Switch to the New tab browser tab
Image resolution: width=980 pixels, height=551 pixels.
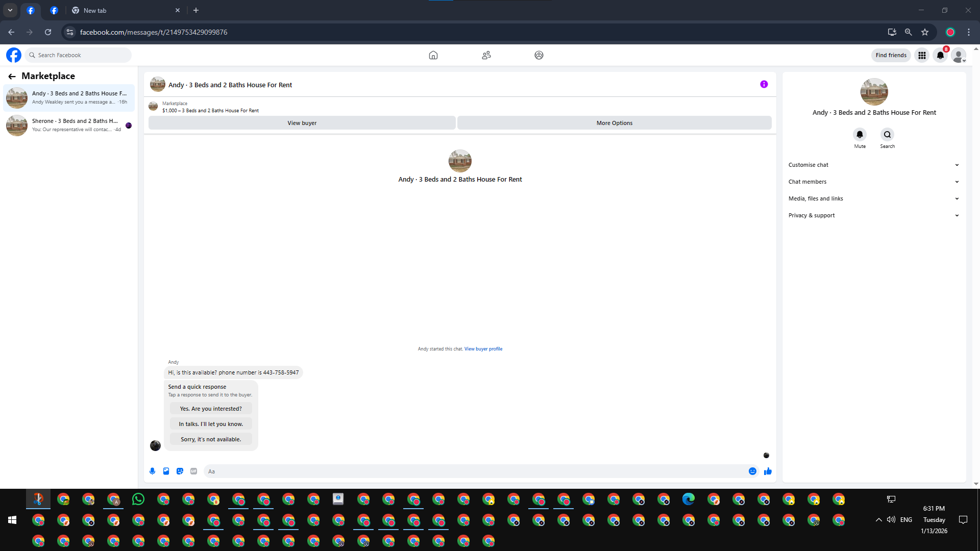click(x=95, y=10)
